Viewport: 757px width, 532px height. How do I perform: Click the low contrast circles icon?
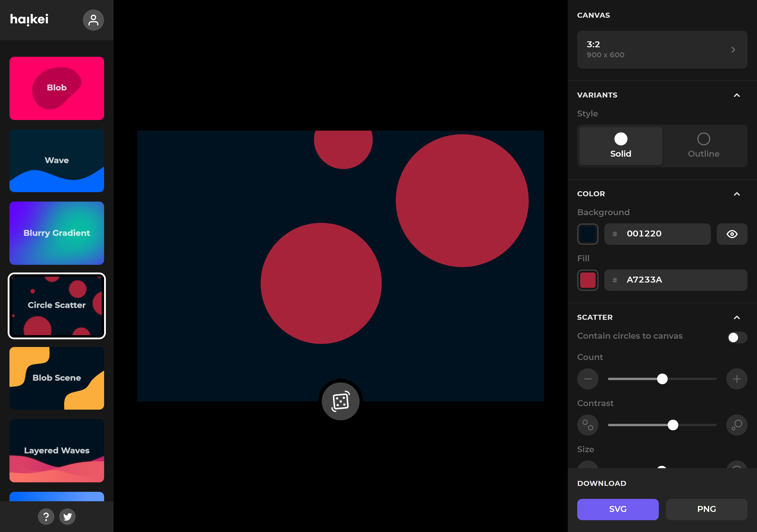coord(588,425)
